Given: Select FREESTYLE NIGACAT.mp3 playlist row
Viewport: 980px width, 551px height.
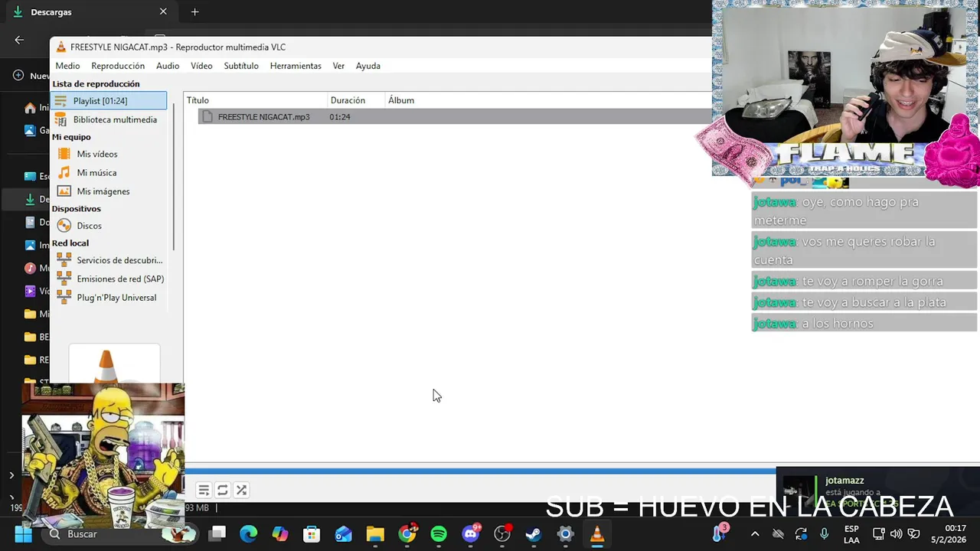Looking at the screenshot, I should 455,116.
